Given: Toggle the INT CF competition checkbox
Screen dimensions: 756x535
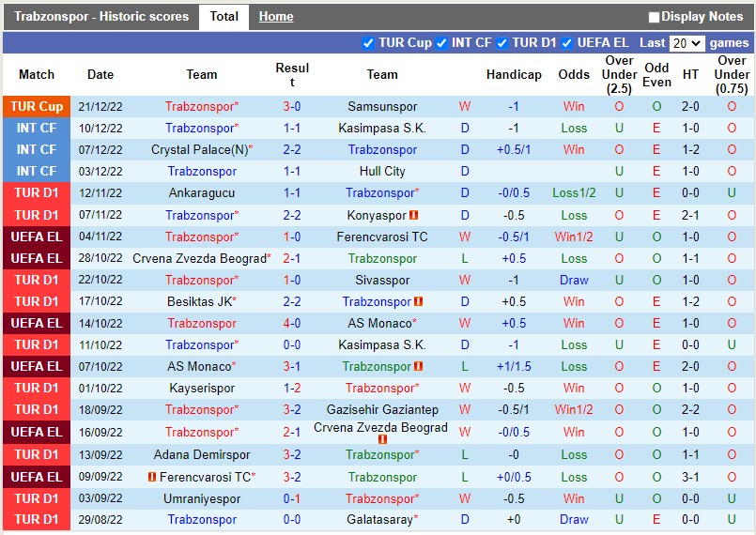Looking at the screenshot, I should click(441, 43).
